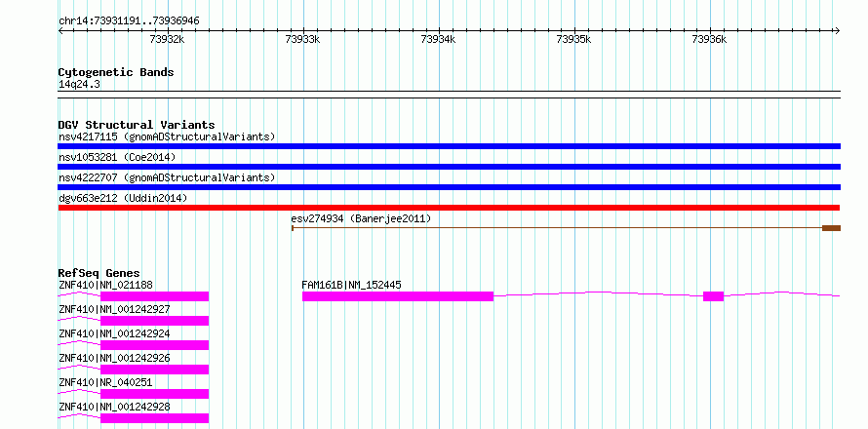Click the ZNF410|NM_021188 transcript label

point(105,285)
